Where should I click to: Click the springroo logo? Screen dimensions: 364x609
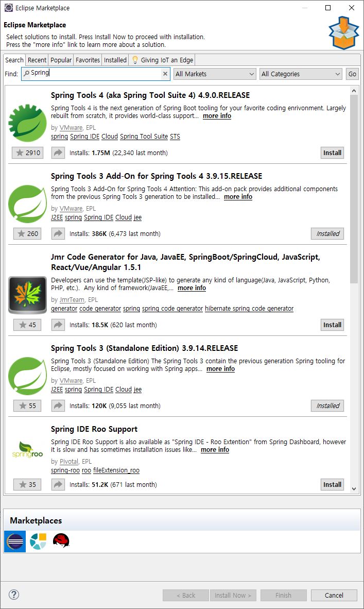27,450
